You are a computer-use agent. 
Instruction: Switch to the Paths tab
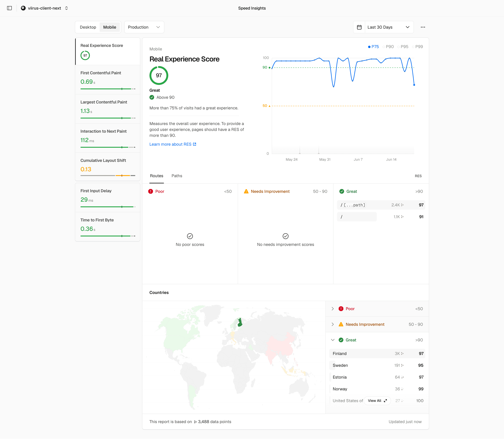coord(177,176)
